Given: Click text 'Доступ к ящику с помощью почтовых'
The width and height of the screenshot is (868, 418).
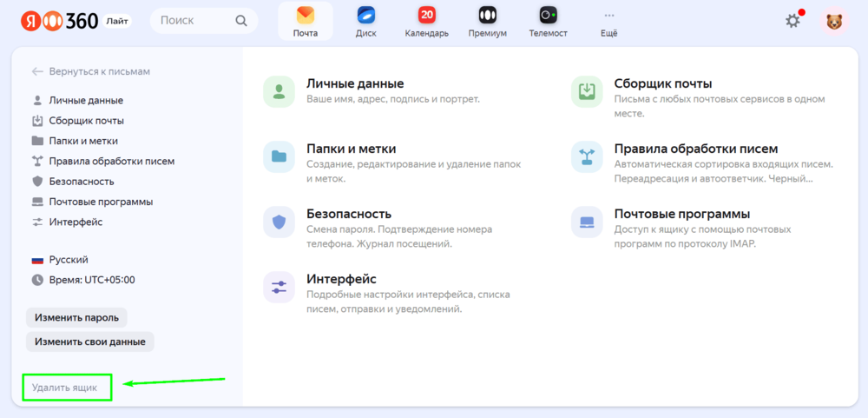Looking at the screenshot, I should tap(702, 229).
